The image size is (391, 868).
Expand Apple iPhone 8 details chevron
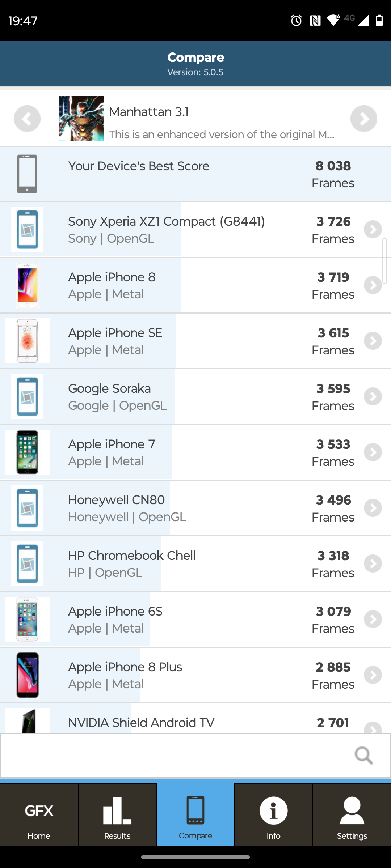(x=373, y=285)
